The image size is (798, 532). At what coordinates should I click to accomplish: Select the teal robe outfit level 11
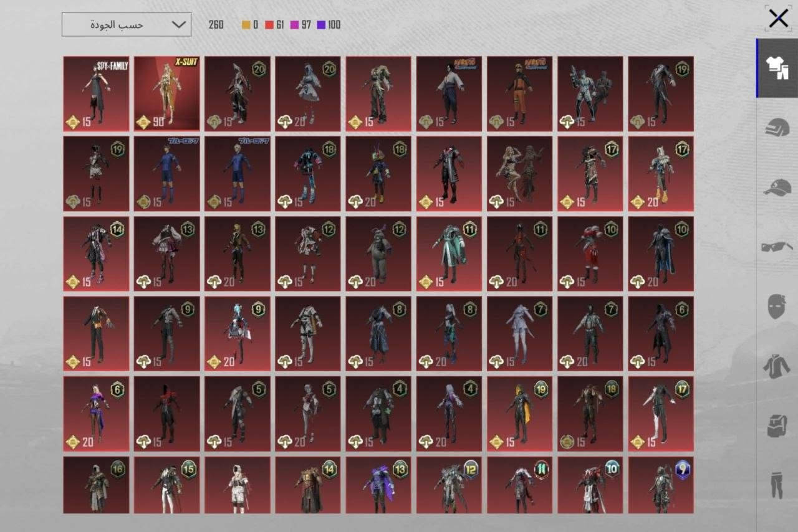coord(449,254)
